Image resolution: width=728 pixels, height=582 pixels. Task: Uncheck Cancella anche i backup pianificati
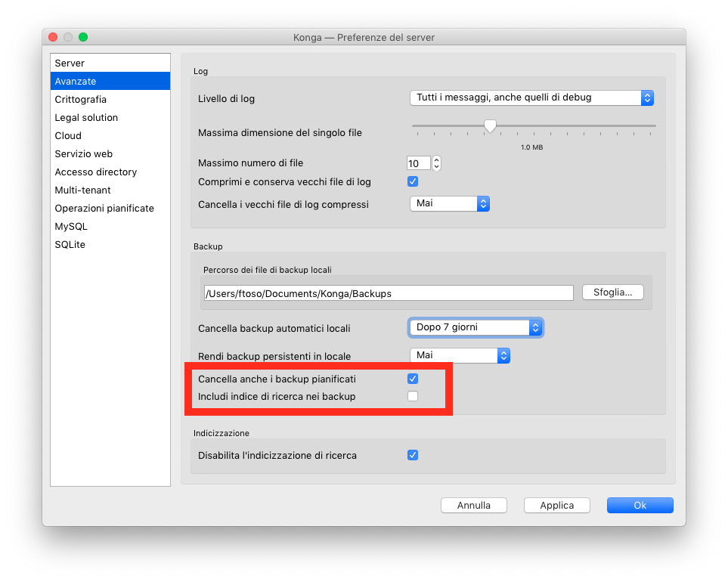click(x=413, y=379)
